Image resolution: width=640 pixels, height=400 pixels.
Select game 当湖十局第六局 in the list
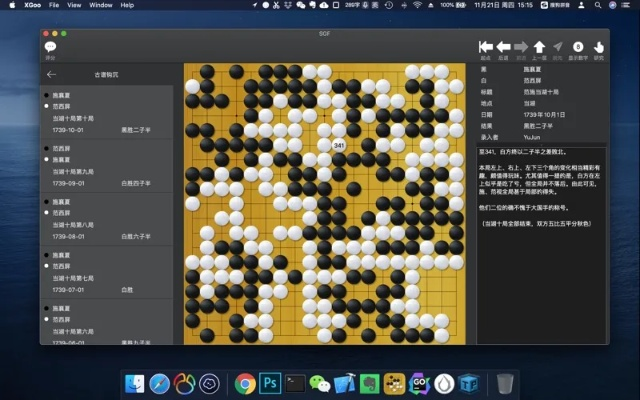(107, 322)
